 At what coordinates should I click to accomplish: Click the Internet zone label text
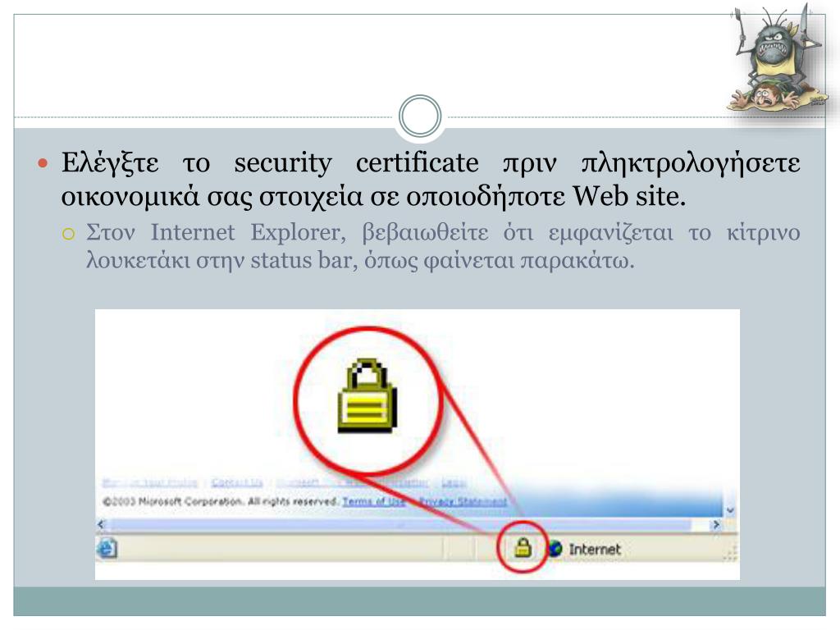(595, 549)
